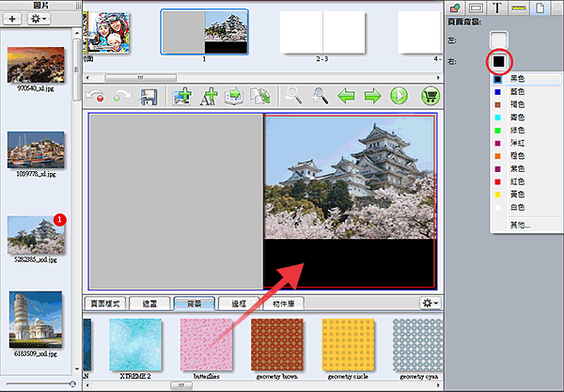Open the gear dropdown in the pictures panel
564x392 pixels.
tap(39, 19)
